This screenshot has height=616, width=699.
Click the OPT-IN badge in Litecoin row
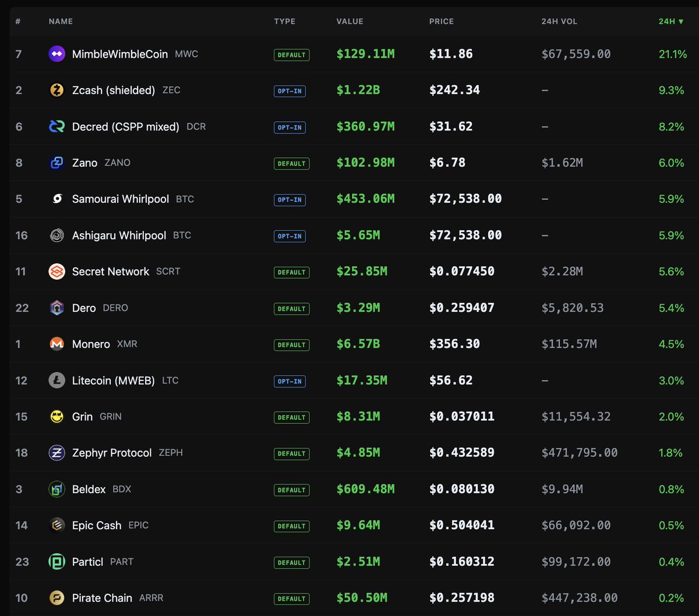point(290,381)
